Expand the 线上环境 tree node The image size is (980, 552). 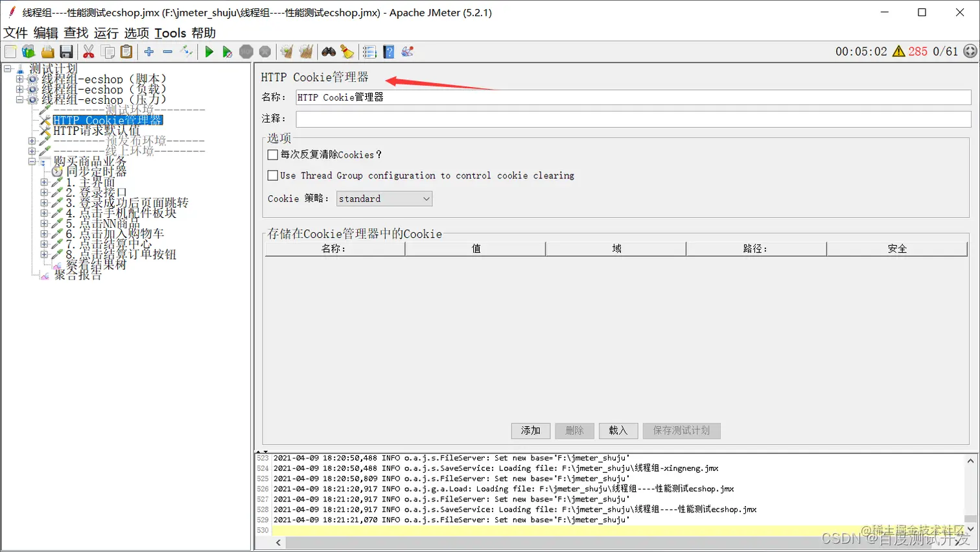(x=32, y=151)
